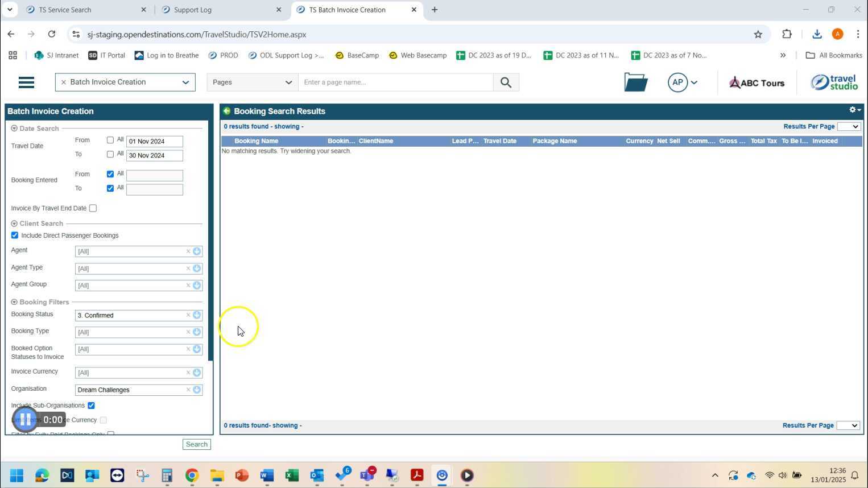The height and width of the screenshot is (488, 868).
Task: Switch to TS Service Search tab
Action: pyautogui.click(x=85, y=10)
